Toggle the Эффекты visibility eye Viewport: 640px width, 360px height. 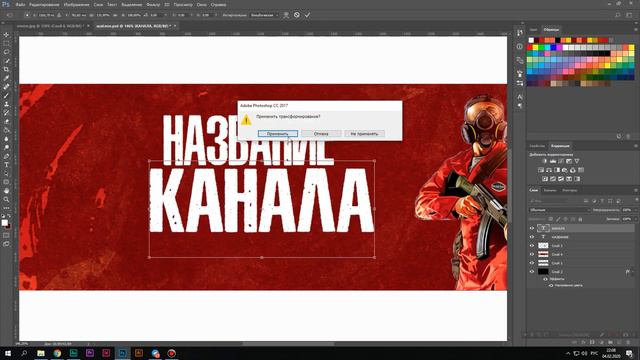click(545, 279)
